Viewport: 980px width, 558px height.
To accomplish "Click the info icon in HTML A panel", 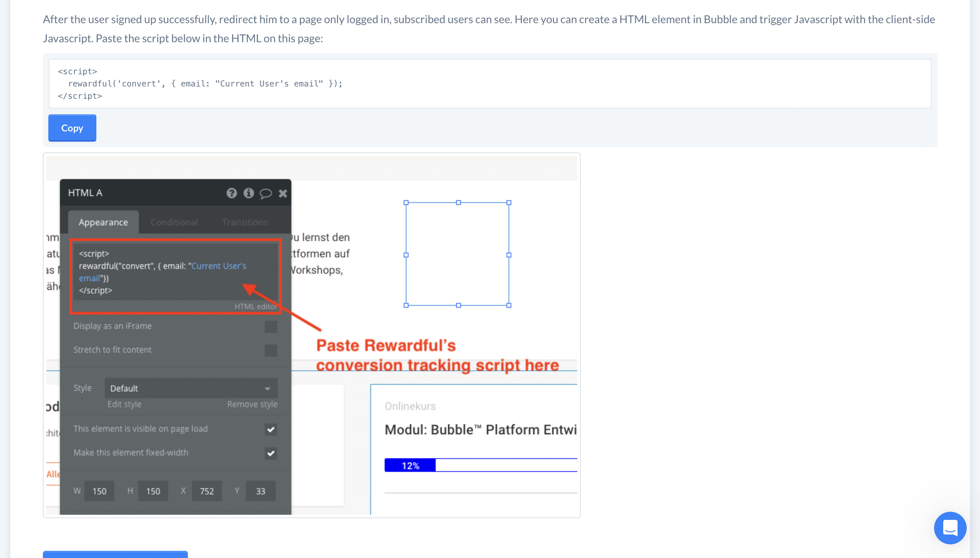I will click(x=248, y=193).
